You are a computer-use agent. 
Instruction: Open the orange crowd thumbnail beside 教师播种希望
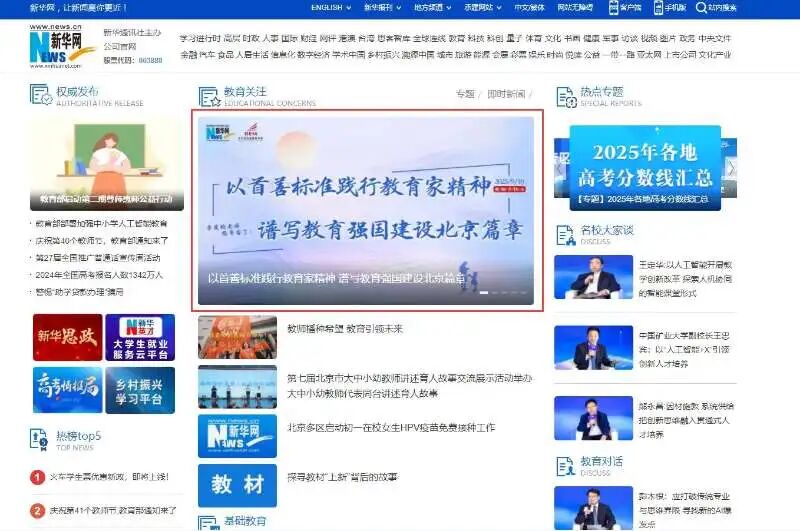(237, 337)
